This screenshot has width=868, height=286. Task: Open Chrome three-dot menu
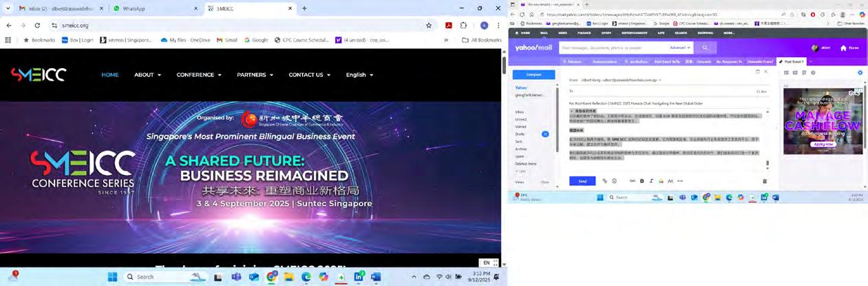point(498,25)
